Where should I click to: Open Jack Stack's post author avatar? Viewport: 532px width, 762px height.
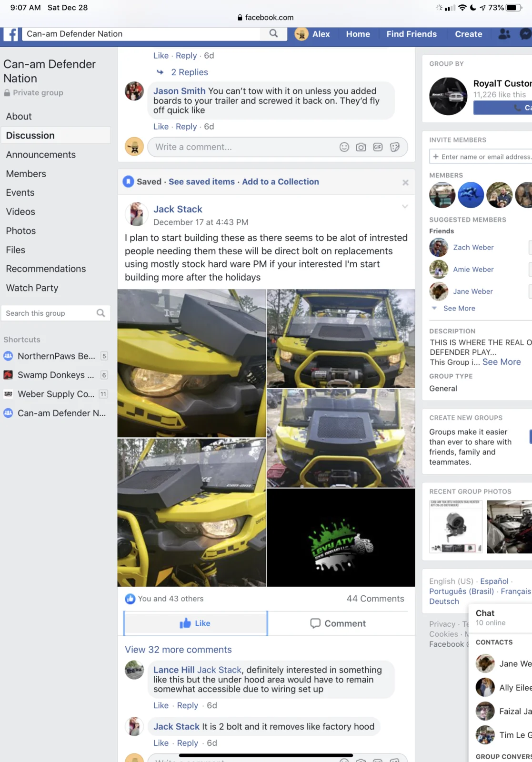coord(136,214)
